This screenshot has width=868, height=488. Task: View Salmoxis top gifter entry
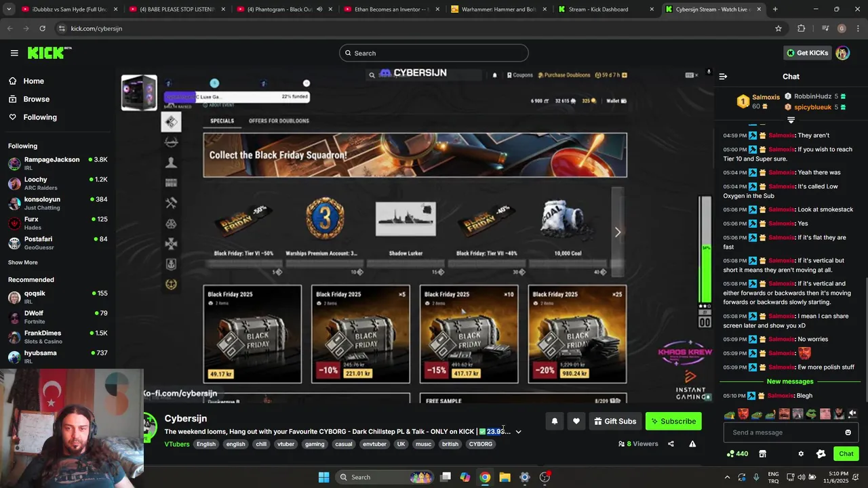[757, 102]
